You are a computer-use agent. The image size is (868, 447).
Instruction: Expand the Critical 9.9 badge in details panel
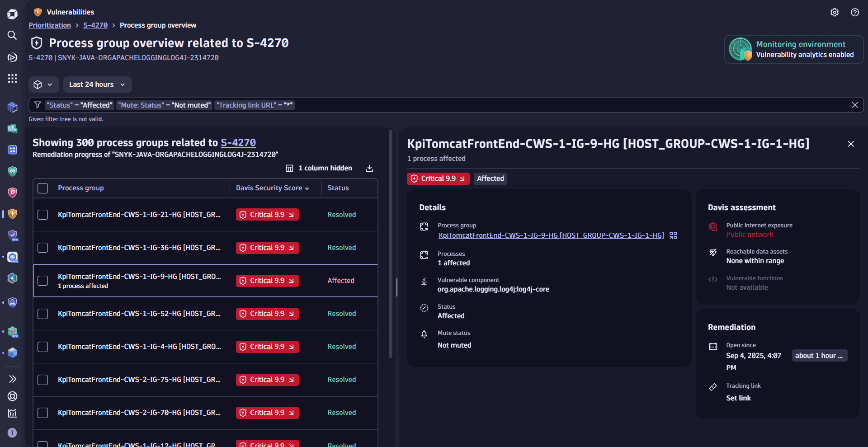pyautogui.click(x=438, y=179)
